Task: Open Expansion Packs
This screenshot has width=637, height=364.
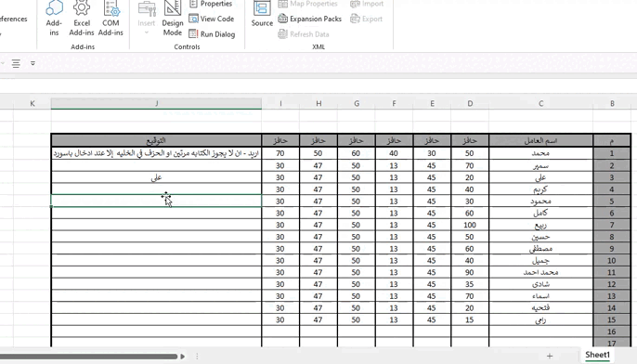Action: coord(310,19)
